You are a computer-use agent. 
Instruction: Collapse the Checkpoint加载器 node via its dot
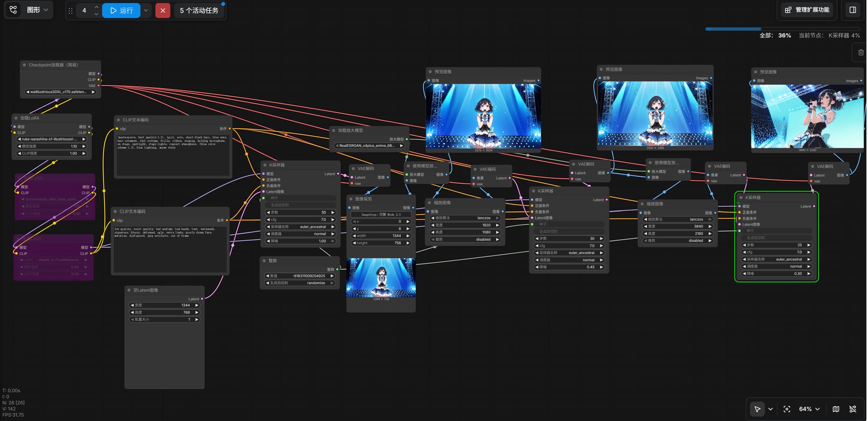pyautogui.click(x=24, y=65)
